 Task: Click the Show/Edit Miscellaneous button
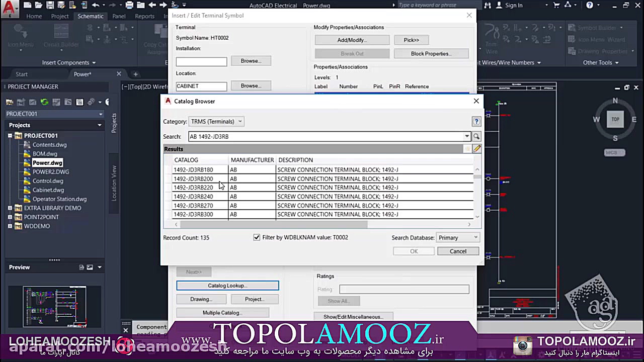tap(353, 317)
